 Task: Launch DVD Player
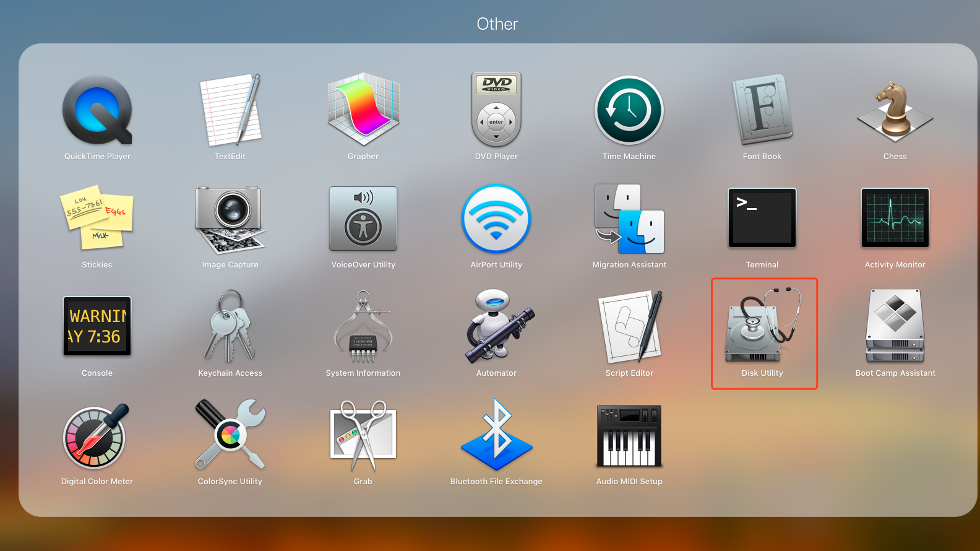496,110
